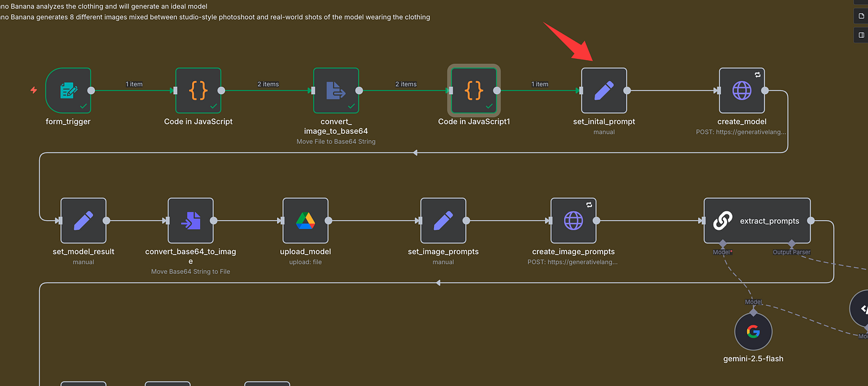This screenshot has height=386, width=868.
Task: Click the output handle of set_inital_prompt
Action: pyautogui.click(x=627, y=90)
